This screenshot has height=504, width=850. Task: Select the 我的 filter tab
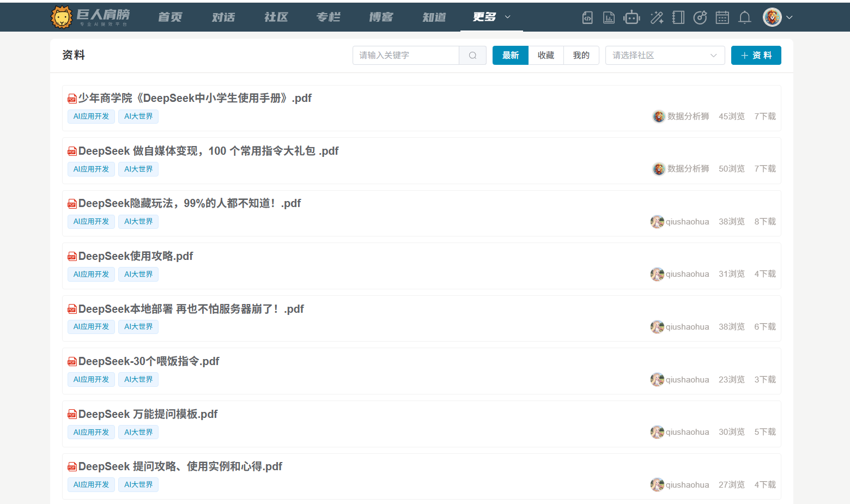581,55
